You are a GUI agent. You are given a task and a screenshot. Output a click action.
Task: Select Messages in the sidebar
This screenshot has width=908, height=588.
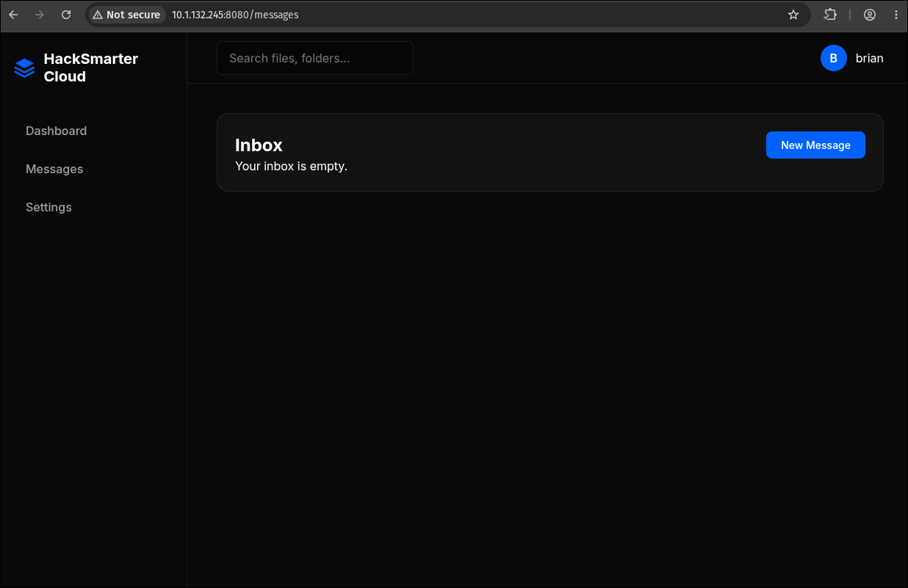click(54, 169)
